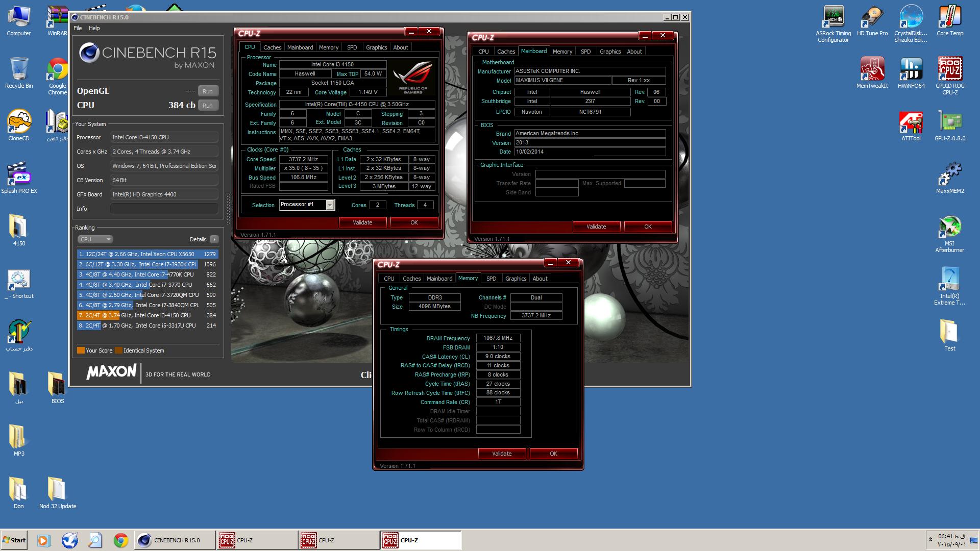The image size is (980, 551).
Task: Open the WinRAR desktop shortcut
Action: 57,21
